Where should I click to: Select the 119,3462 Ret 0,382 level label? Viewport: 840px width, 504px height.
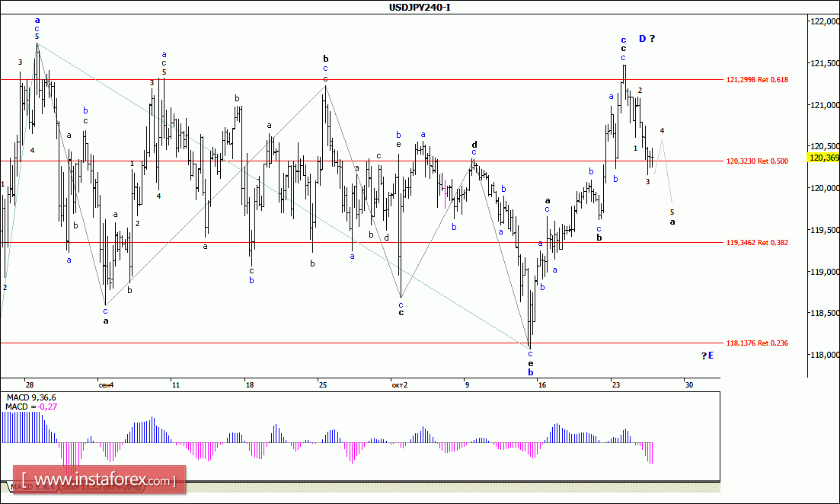(x=757, y=243)
